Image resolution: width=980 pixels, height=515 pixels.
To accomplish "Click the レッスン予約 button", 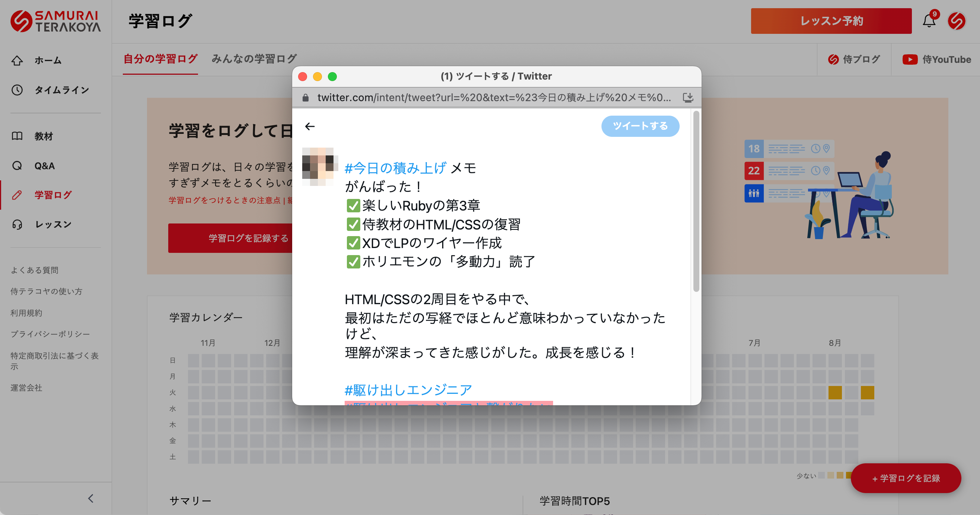I will click(x=831, y=21).
